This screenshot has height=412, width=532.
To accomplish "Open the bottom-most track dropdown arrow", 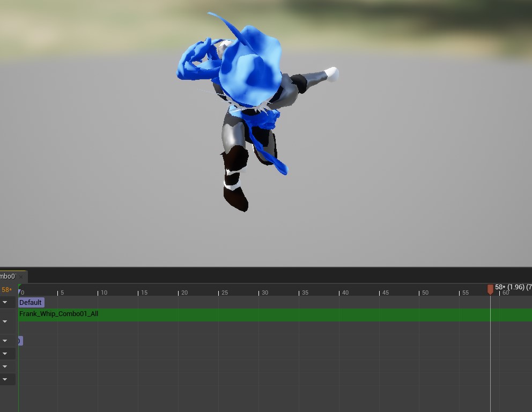I will (5, 379).
